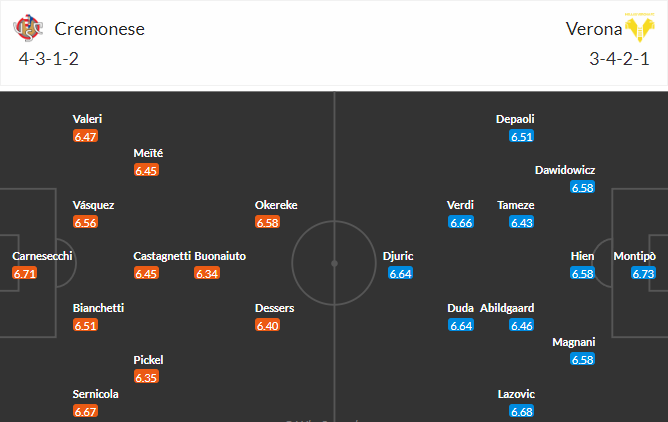Click Buonaiuto's 6.34 rating badge

pos(207,273)
